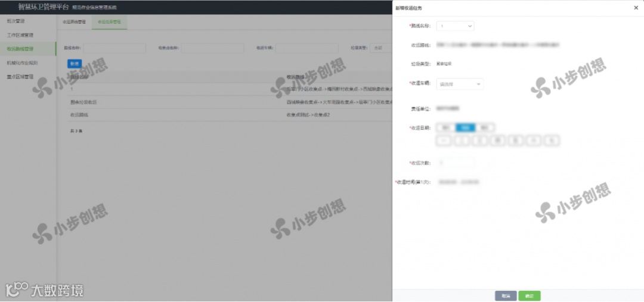
Task: Click the blue 新增 button
Action: 75,64
